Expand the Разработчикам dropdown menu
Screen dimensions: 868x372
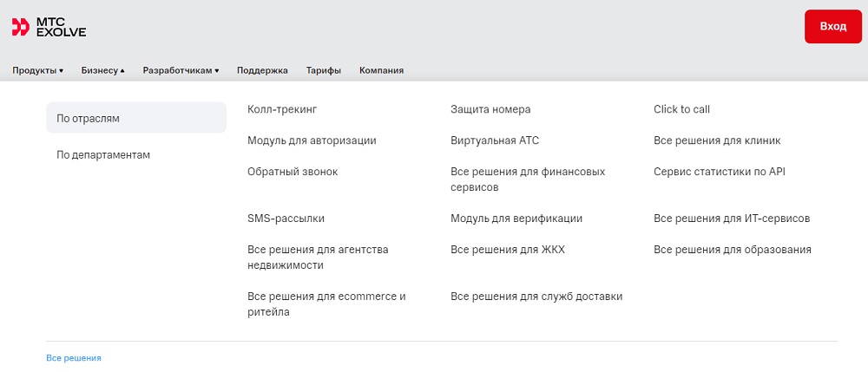181,71
